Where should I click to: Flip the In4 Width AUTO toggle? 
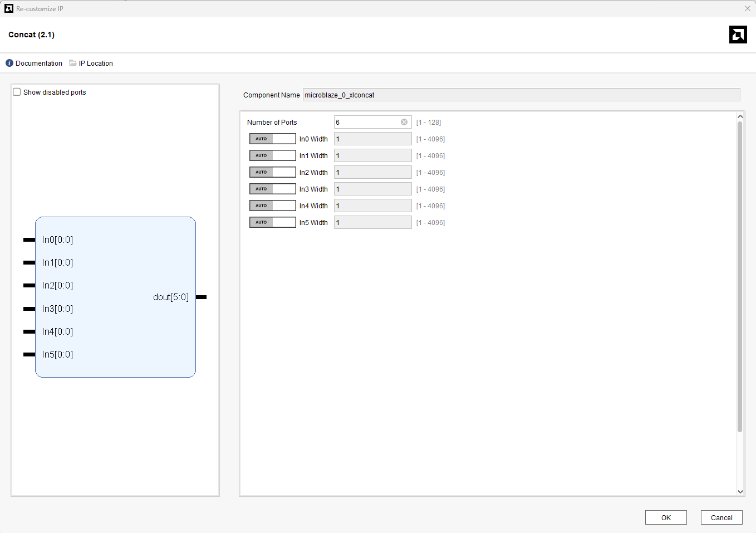pos(272,206)
